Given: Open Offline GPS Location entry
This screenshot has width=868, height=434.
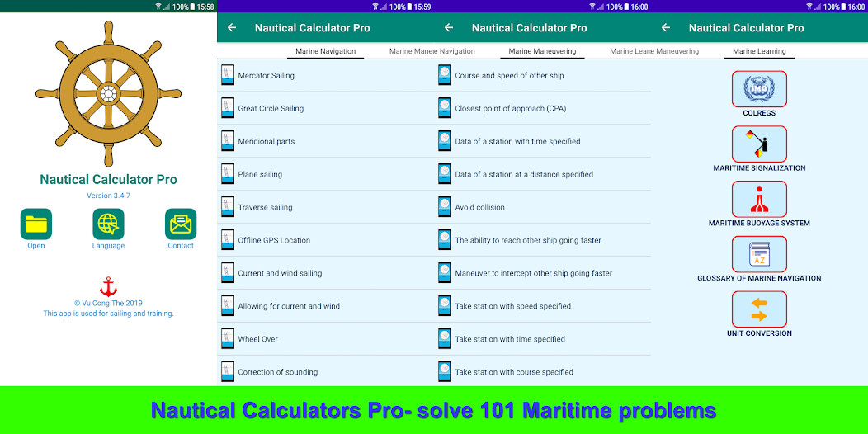Looking at the screenshot, I should coord(325,240).
